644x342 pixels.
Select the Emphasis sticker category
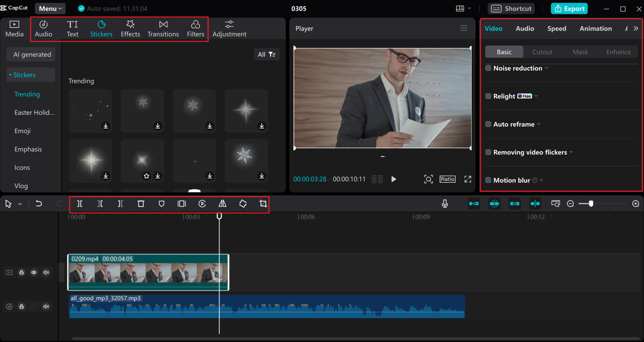click(28, 149)
